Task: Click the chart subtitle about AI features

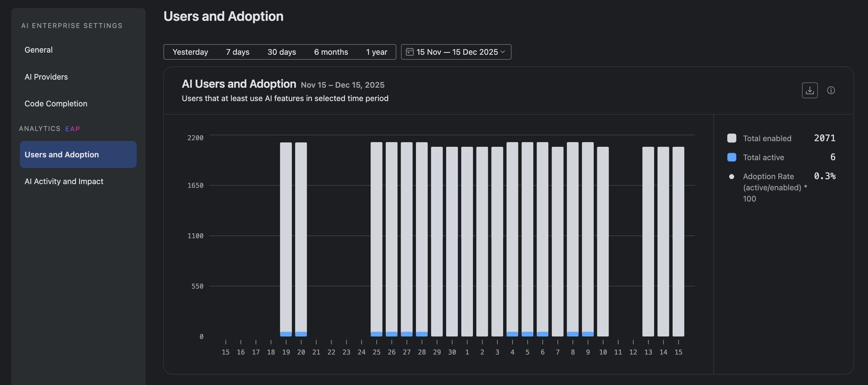Action: [285, 98]
